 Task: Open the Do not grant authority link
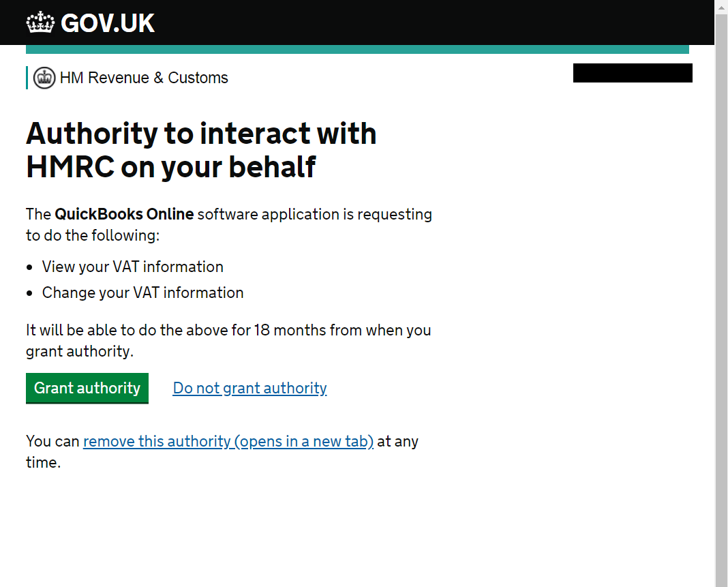tap(249, 388)
